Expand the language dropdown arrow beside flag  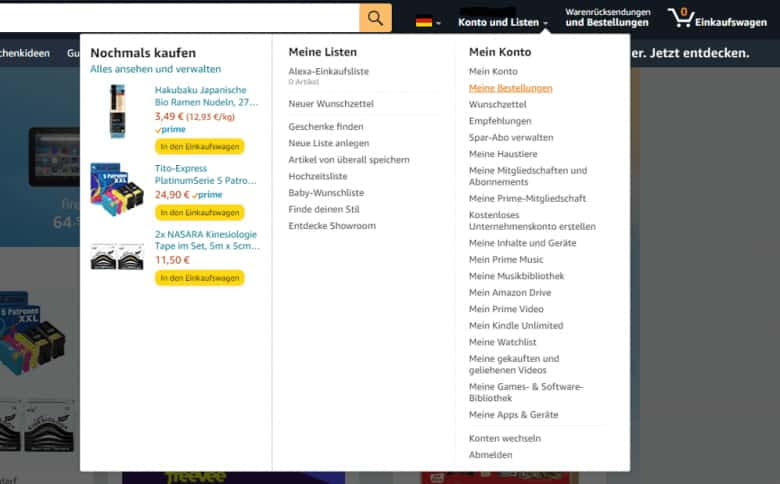point(438,23)
